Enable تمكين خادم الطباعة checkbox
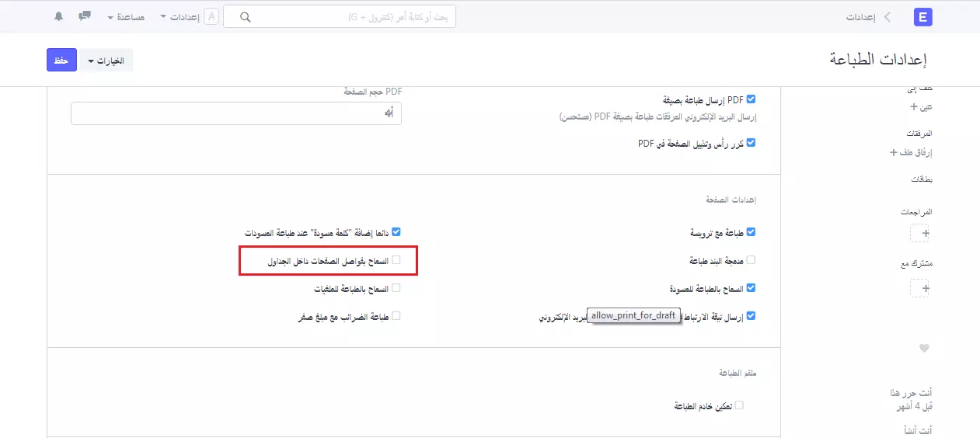The image size is (980, 438). [x=739, y=405]
